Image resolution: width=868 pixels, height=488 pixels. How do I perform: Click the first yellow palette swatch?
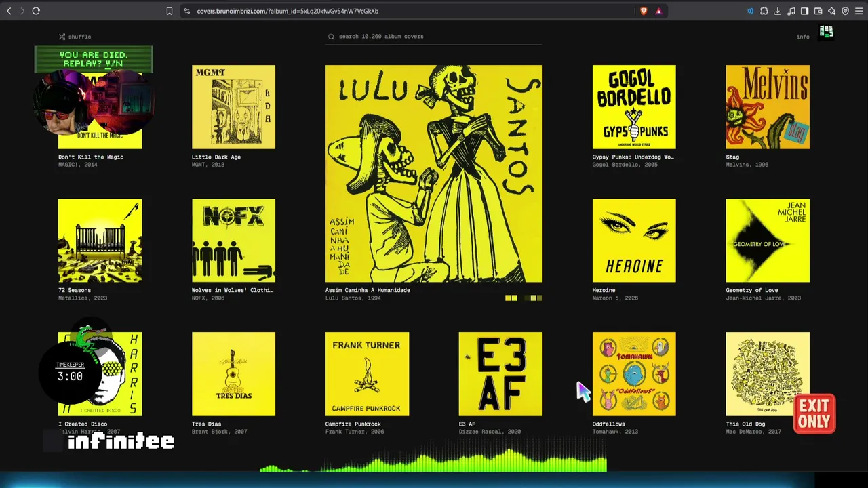point(508,298)
